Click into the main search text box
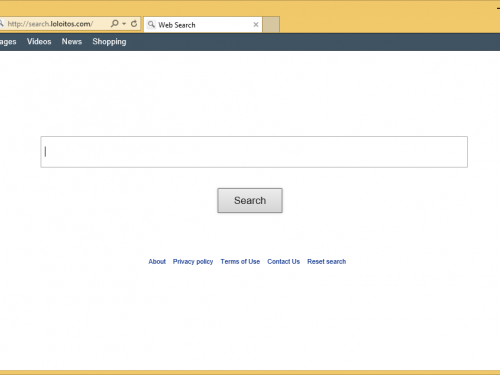 254,152
